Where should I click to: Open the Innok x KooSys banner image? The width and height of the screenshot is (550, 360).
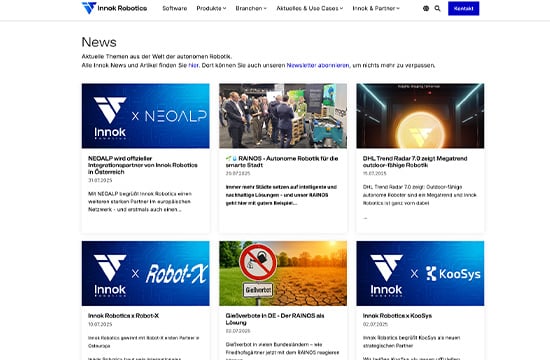click(420, 273)
